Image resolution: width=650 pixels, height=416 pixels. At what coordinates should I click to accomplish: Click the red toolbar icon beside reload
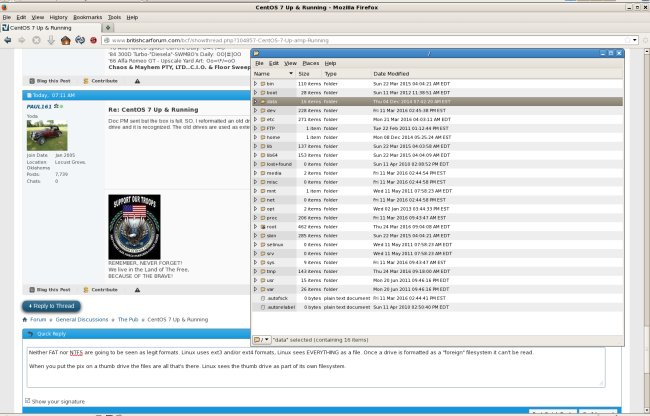pyautogui.click(x=93, y=40)
